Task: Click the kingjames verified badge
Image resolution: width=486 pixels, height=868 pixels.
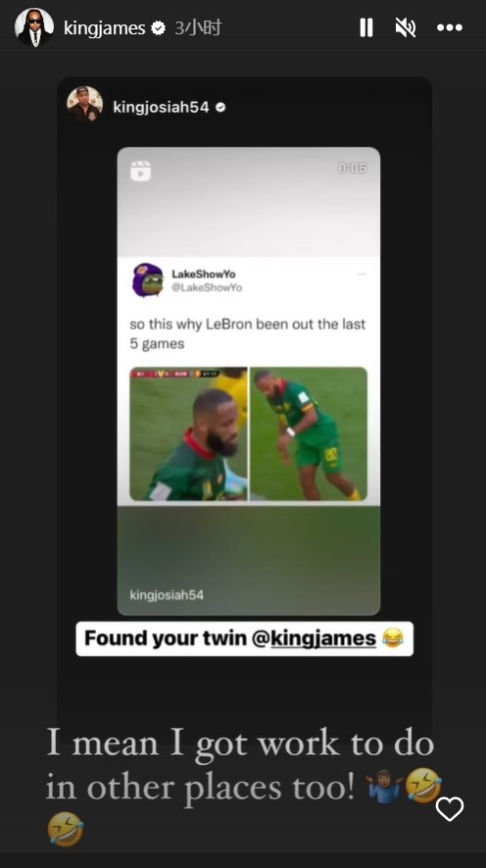Action: (x=158, y=27)
